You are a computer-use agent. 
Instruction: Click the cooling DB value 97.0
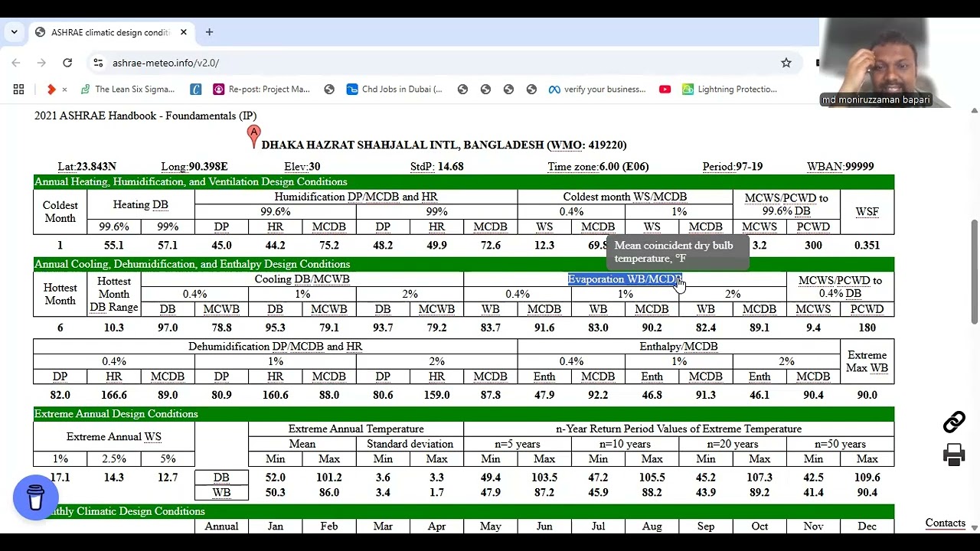[x=168, y=328]
